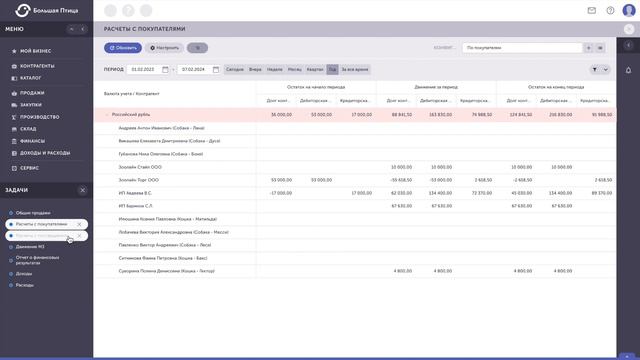Open calendar for end date 07.02.2024
This screenshot has width=640, height=360.
216,69
